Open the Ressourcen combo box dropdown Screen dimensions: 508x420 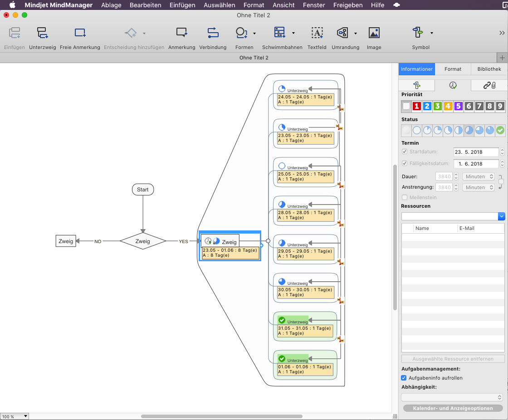pos(501,216)
